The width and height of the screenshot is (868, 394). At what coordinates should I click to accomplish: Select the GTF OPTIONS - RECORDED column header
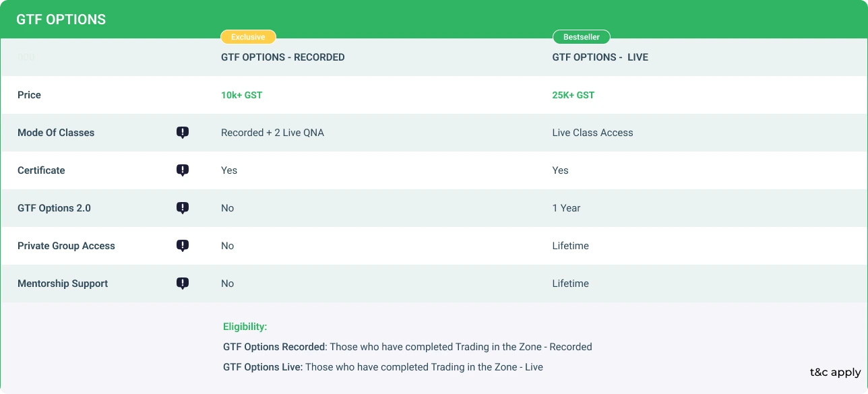[282, 57]
